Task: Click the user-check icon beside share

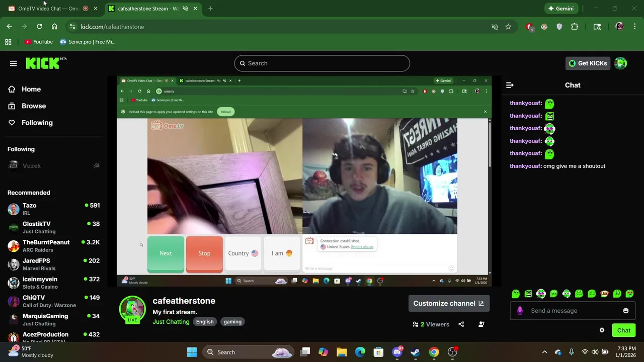Action: point(481,324)
